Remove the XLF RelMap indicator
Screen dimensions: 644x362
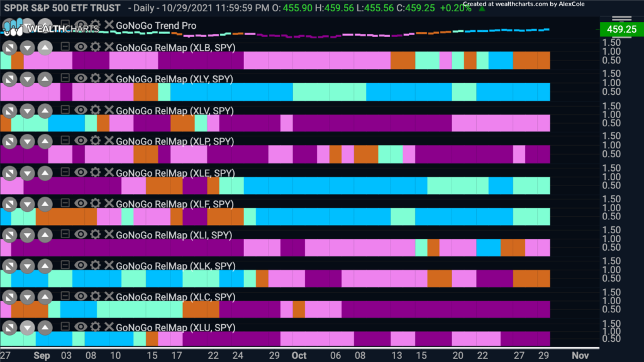pyautogui.click(x=109, y=204)
